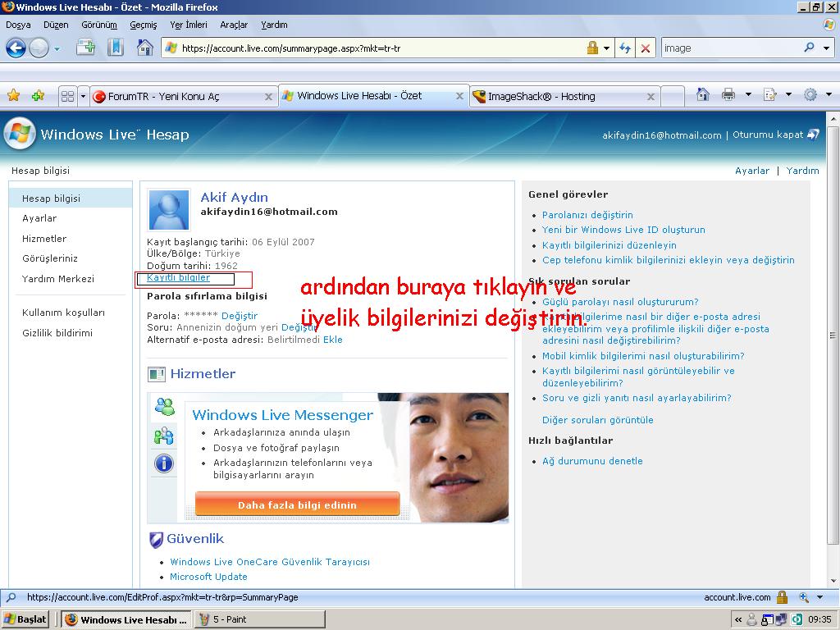
Task: Click the Page tools document icon
Action: 769,95
